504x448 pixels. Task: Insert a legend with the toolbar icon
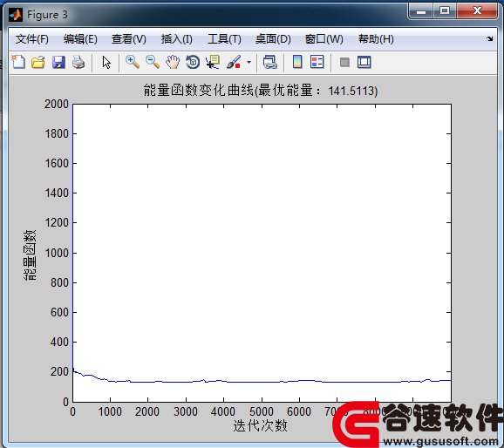tap(317, 62)
